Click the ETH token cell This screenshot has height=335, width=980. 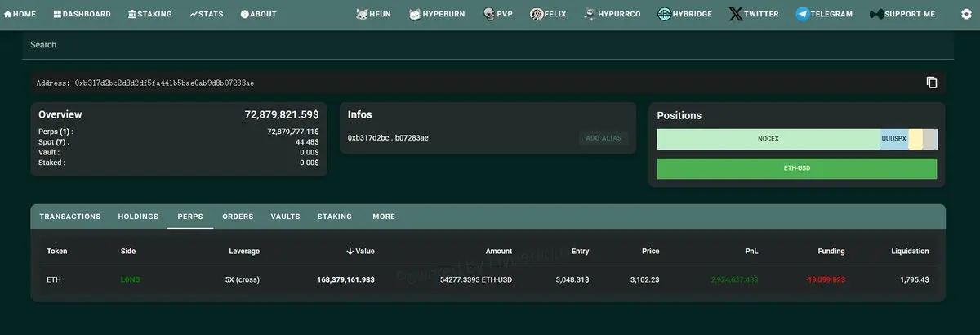point(54,279)
